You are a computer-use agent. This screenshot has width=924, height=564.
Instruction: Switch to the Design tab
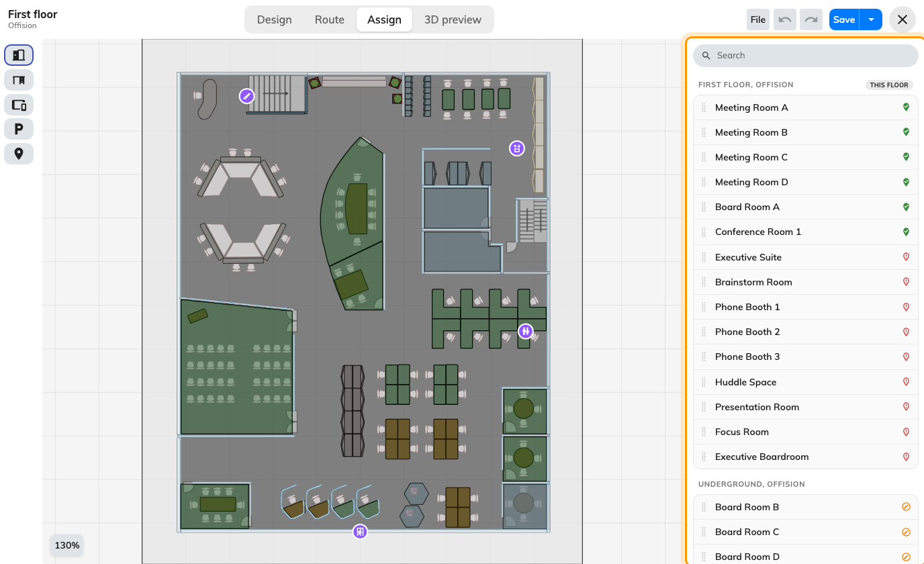pyautogui.click(x=274, y=19)
